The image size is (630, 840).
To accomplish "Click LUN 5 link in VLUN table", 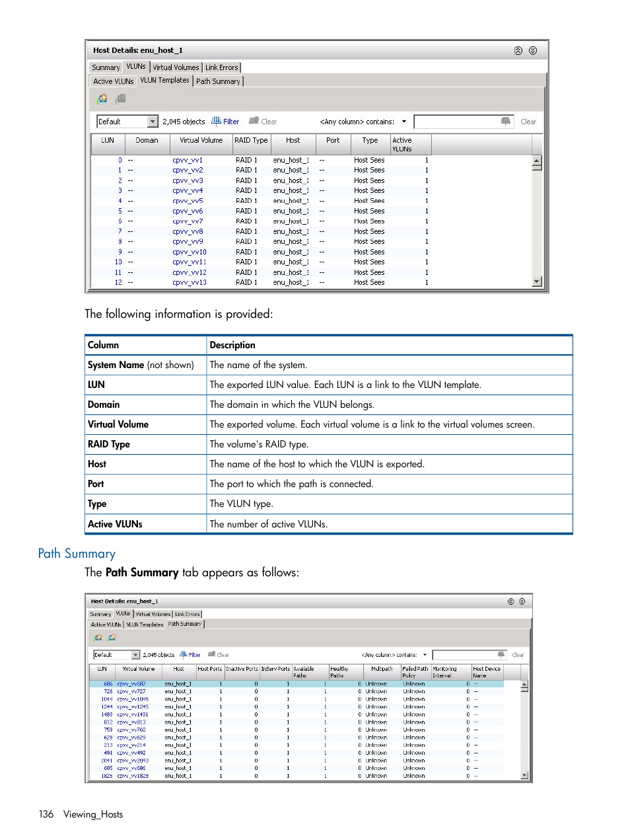I will (120, 211).
